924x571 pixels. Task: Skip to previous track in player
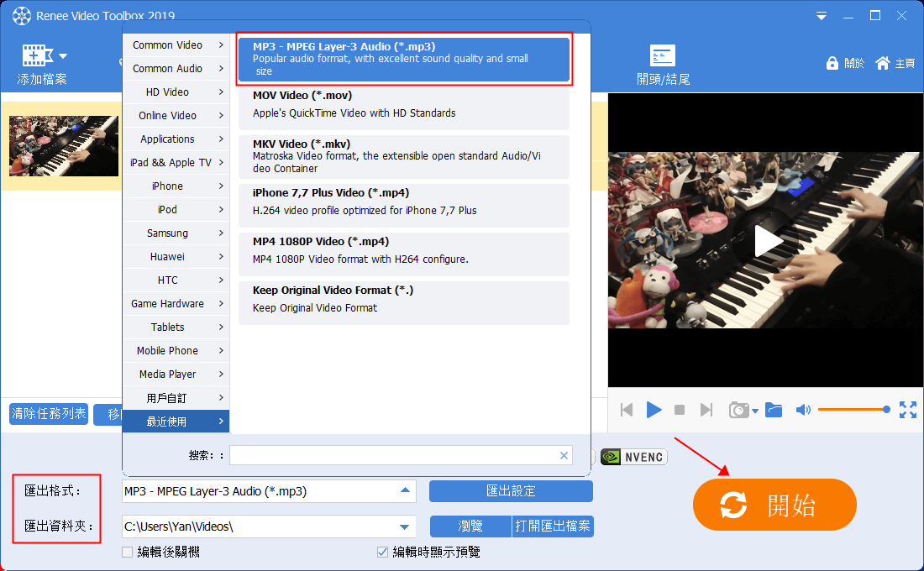[627, 410]
